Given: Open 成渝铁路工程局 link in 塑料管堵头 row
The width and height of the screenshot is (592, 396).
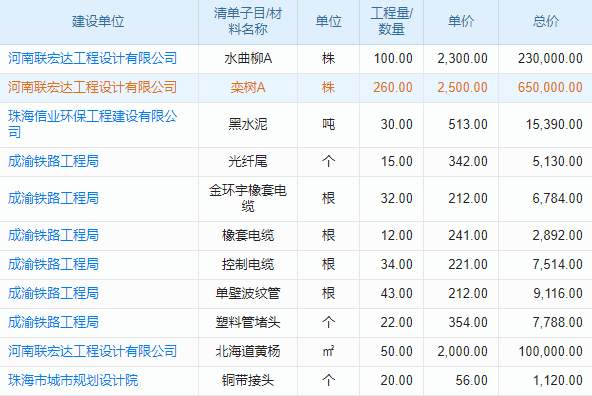Looking at the screenshot, I should 53,322.
